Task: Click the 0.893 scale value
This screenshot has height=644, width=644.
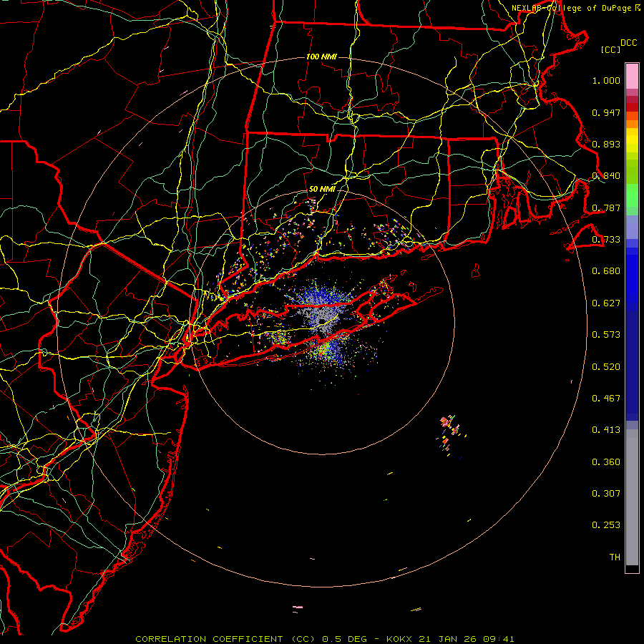Action: [606, 145]
